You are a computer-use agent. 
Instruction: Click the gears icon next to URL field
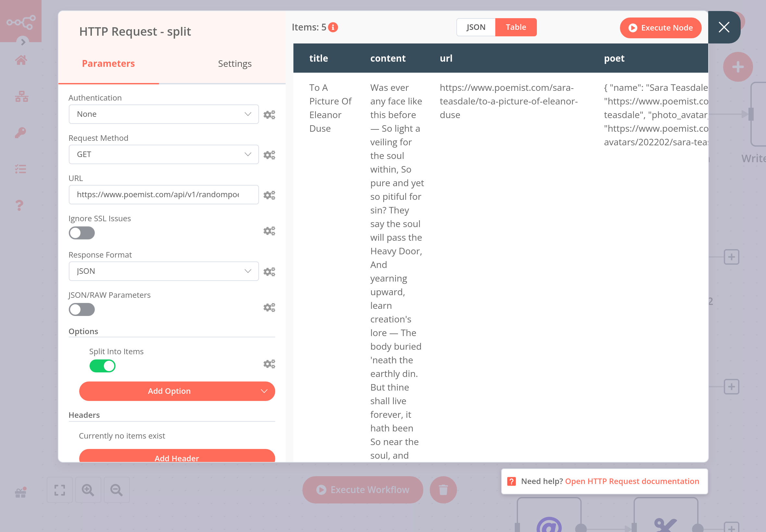[x=269, y=195]
